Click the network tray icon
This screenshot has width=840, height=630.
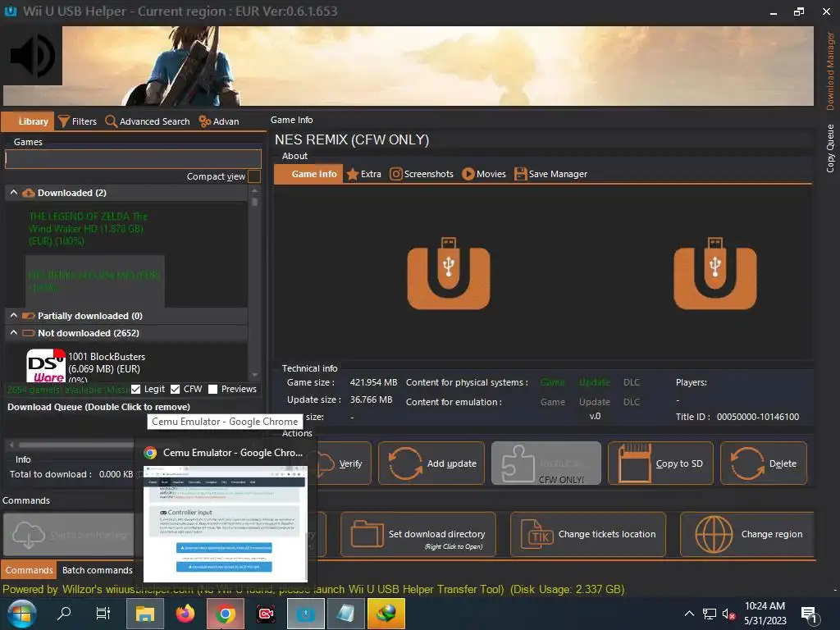pyautogui.click(x=710, y=614)
